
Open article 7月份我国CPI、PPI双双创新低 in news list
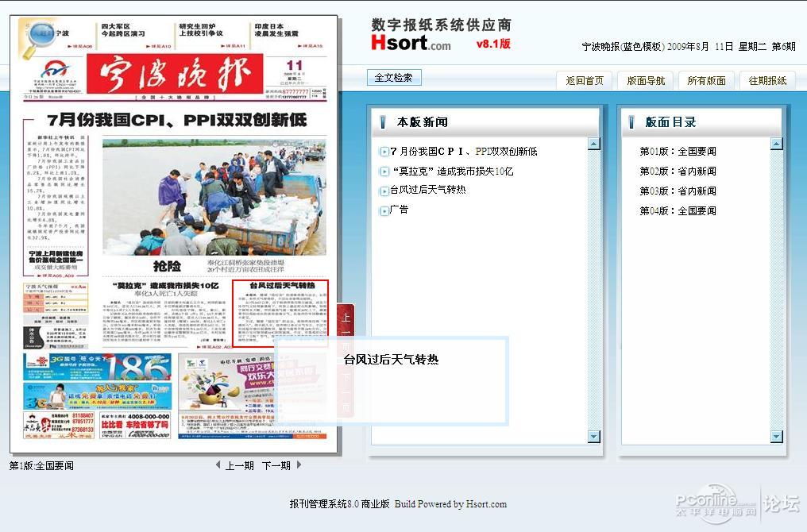[464, 152]
